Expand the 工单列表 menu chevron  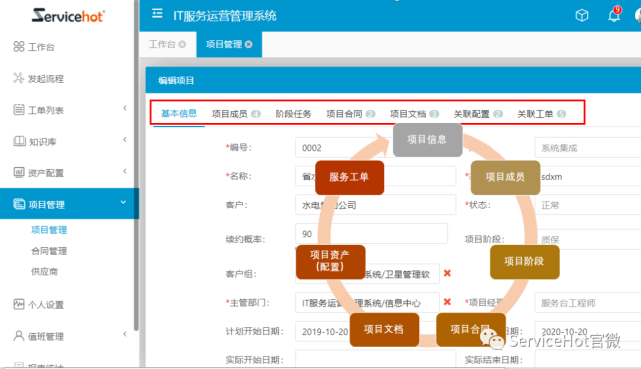(125, 108)
